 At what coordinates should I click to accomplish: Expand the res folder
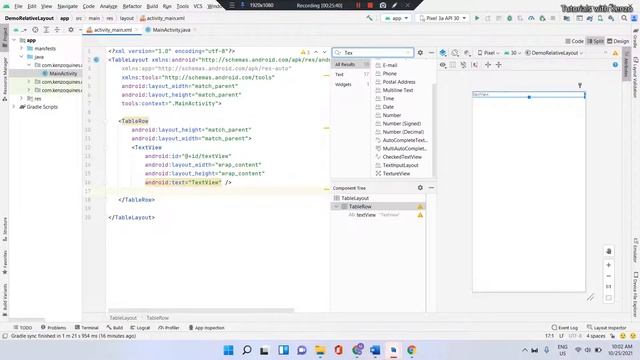pos(22,98)
